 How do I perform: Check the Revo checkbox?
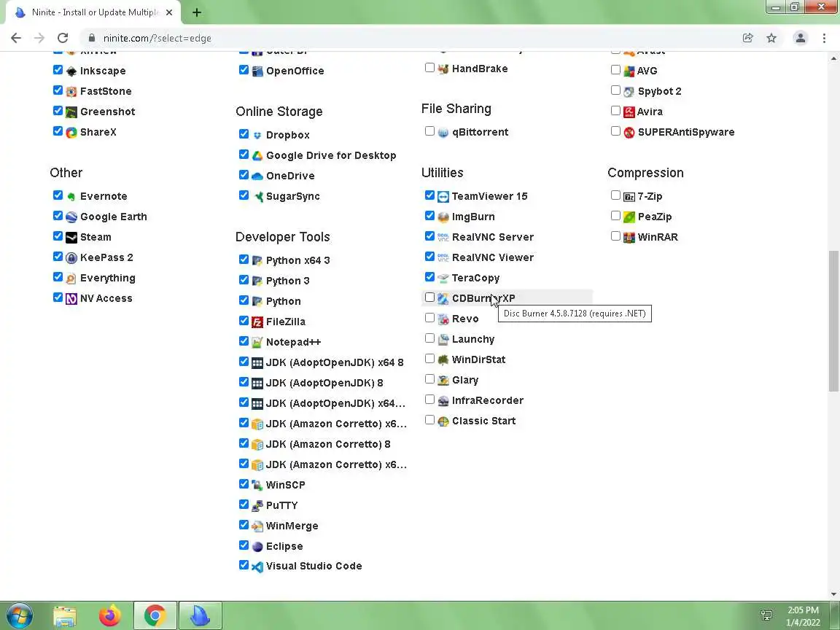pos(429,318)
